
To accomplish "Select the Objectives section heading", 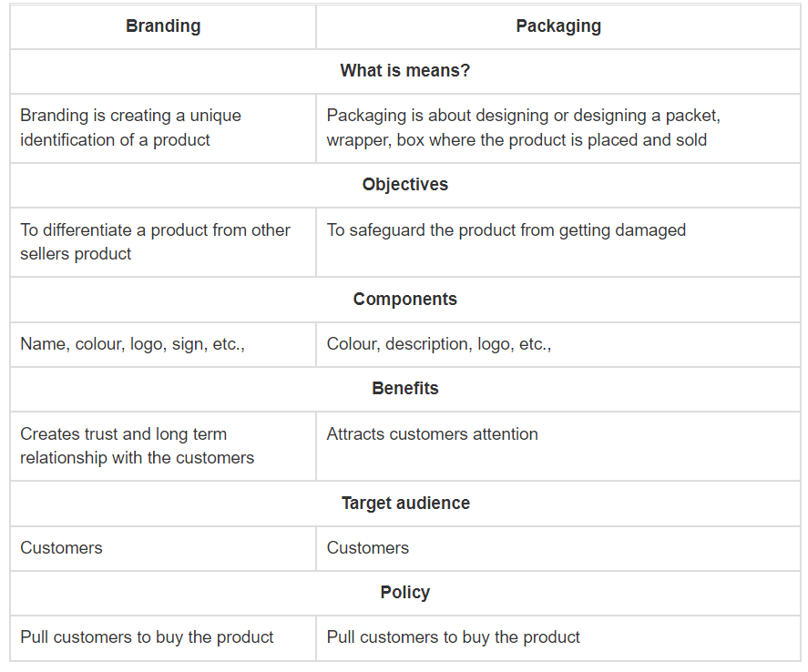I will tap(405, 184).
